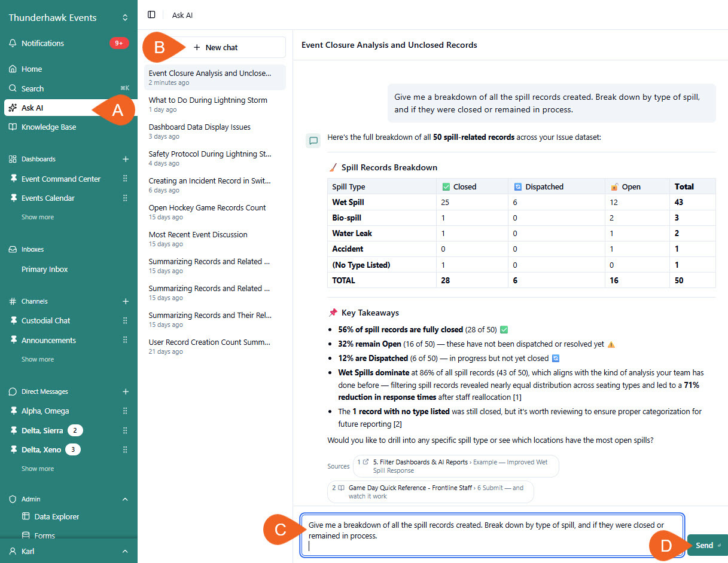Open source 1 'Filter Dashboards & AI Reports'
728x563 pixels.
tap(456, 466)
